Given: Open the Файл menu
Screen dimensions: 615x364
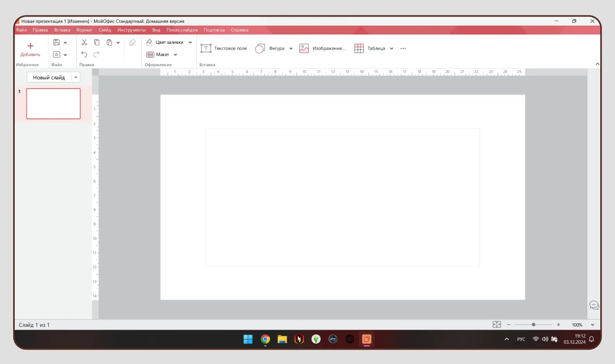Looking at the screenshot, I should (21, 30).
